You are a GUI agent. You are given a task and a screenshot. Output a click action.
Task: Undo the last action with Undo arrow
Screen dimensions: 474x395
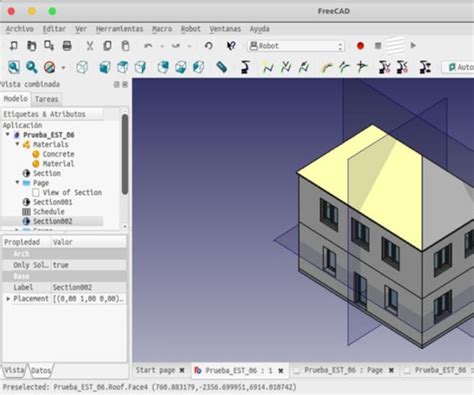pyautogui.click(x=148, y=46)
